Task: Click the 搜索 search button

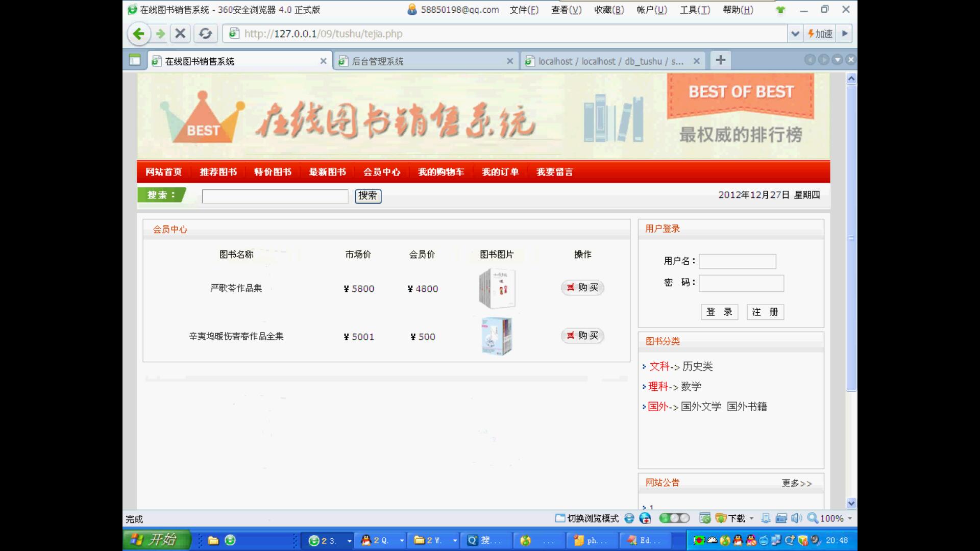Action: [x=368, y=196]
